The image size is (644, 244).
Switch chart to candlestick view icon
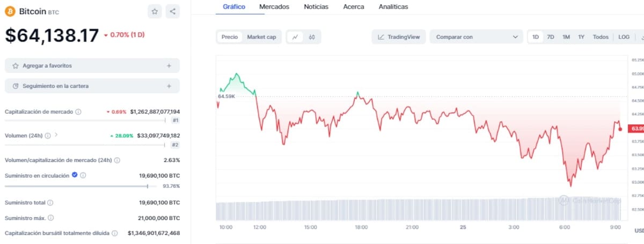pos(312,37)
